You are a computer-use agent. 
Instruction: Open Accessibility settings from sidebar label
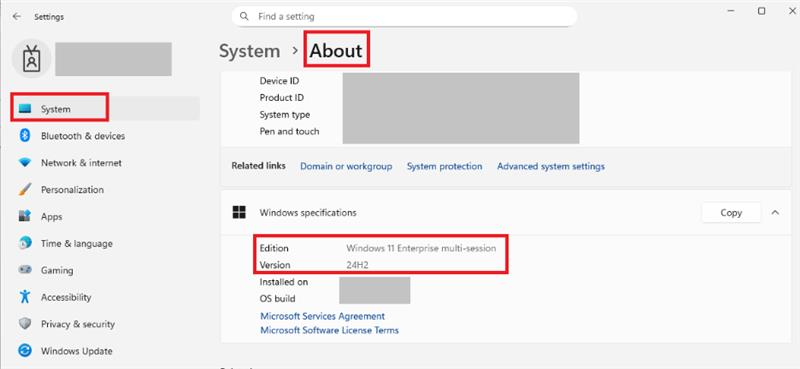(x=66, y=297)
